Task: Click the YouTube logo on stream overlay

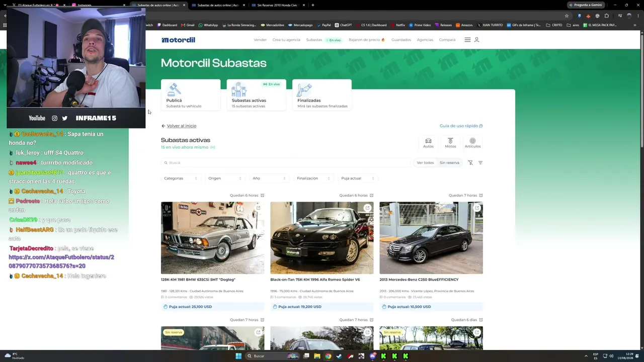Action: point(37,118)
